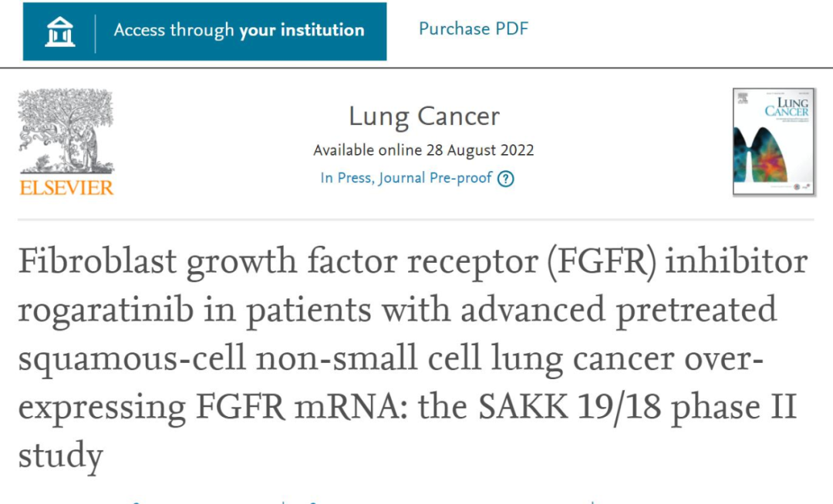
Task: Click "Access through your institution" button
Action: point(204,31)
